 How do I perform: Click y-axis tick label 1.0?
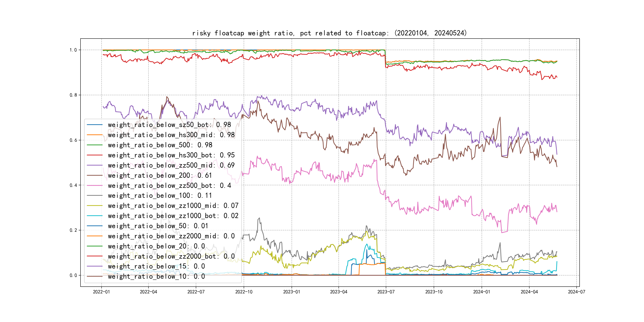73,50
